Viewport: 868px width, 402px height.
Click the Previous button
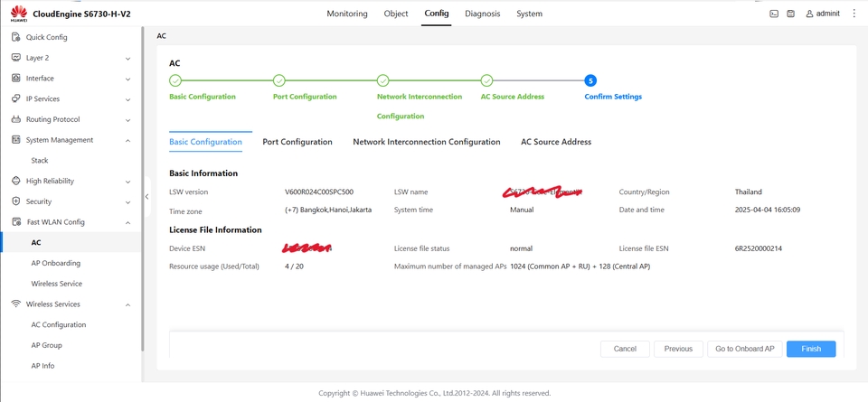(678, 349)
